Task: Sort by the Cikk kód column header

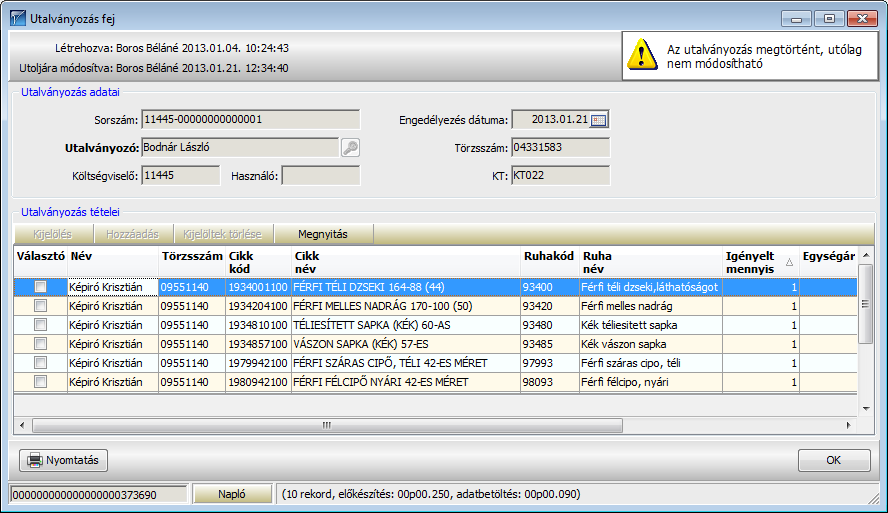Action: [x=258, y=262]
